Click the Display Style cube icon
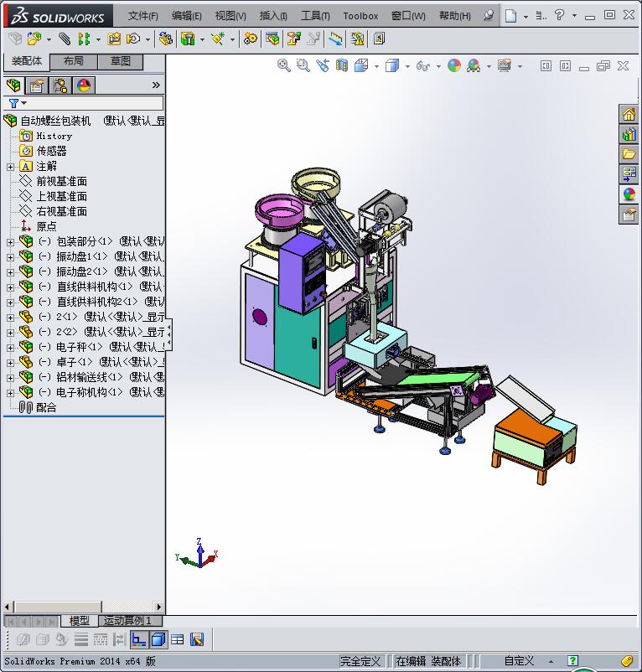Viewport: 642px width, 672px height. point(392,65)
